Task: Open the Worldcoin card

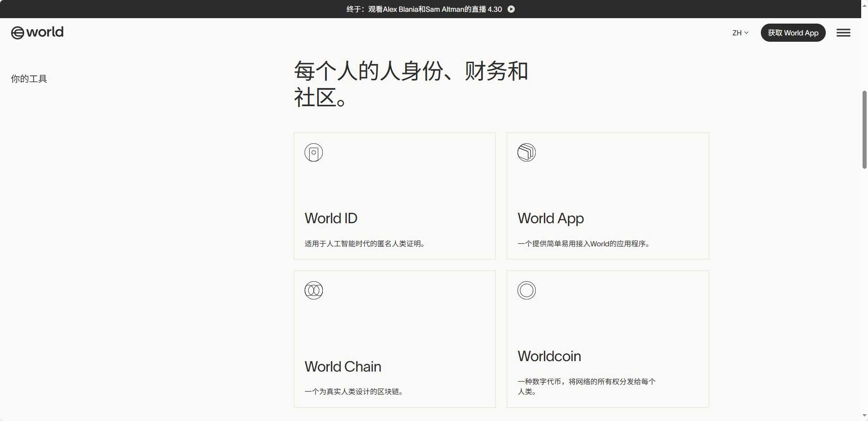Action: pos(607,339)
